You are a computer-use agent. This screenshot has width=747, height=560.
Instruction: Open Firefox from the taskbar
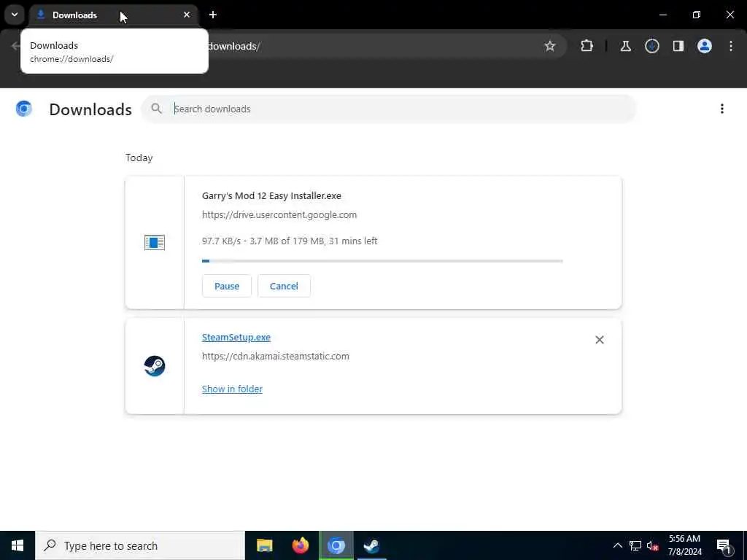(300, 545)
